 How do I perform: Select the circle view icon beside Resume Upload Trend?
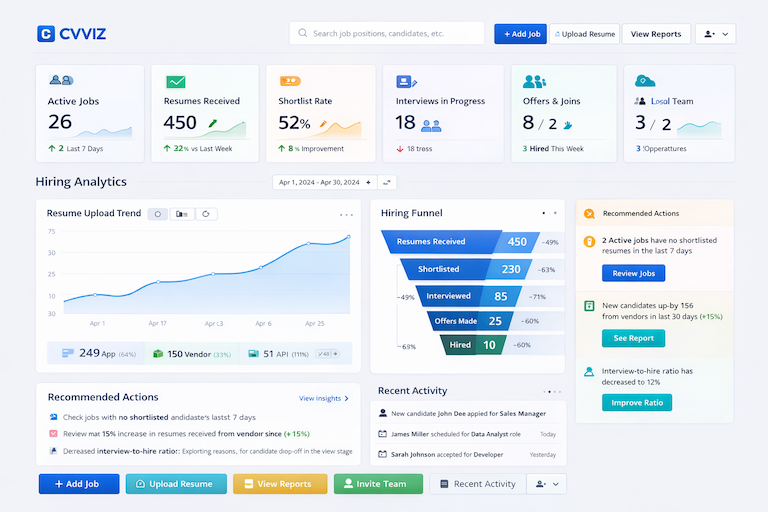point(158,214)
